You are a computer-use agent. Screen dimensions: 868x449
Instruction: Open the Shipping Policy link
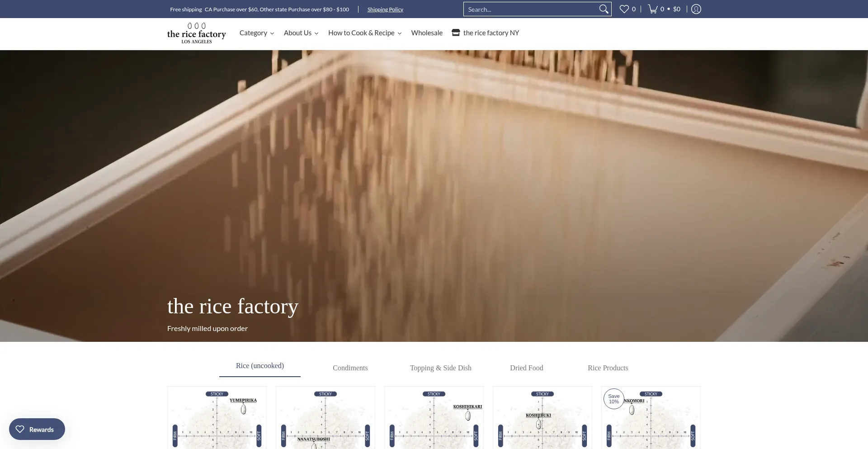[x=385, y=9]
